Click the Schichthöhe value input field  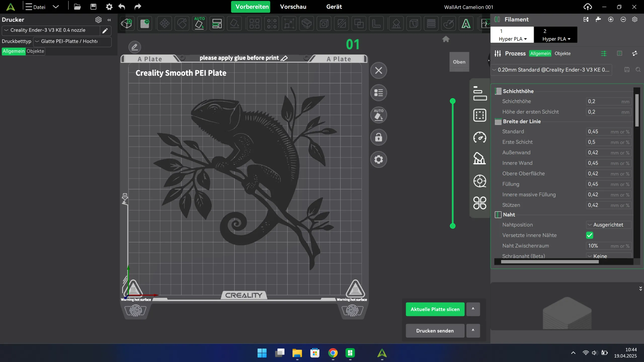pos(603,101)
